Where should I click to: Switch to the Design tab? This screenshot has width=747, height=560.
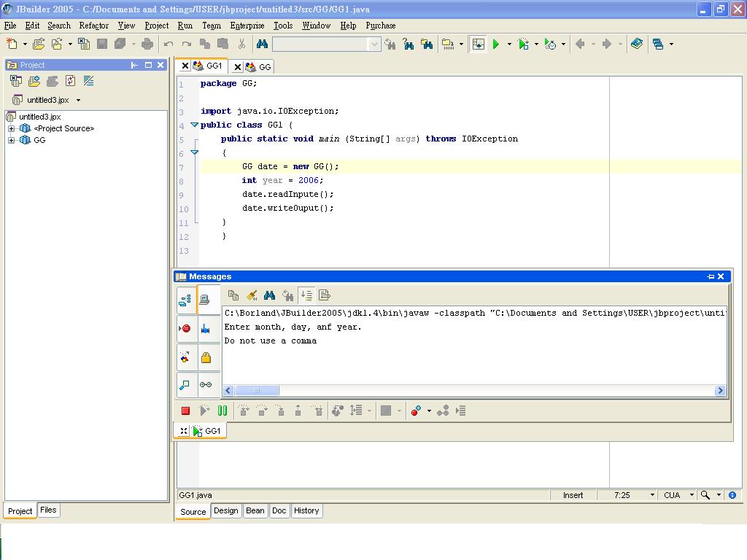[226, 510]
